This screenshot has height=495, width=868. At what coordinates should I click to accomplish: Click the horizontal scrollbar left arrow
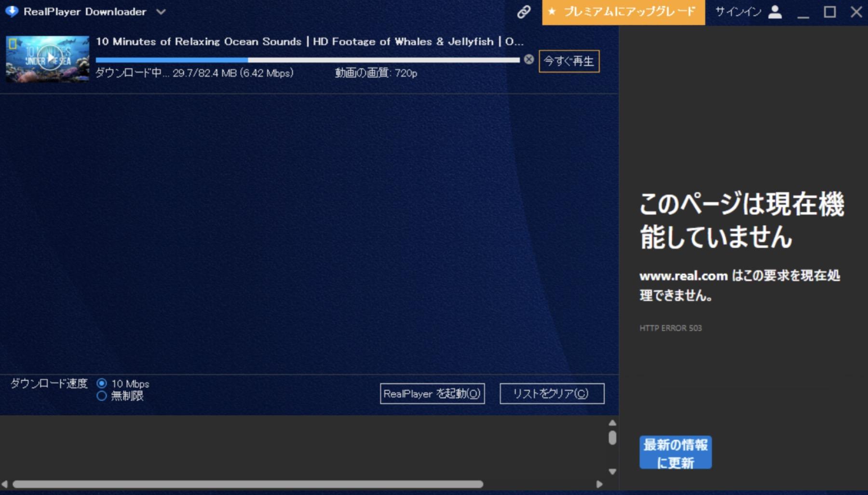(5, 484)
